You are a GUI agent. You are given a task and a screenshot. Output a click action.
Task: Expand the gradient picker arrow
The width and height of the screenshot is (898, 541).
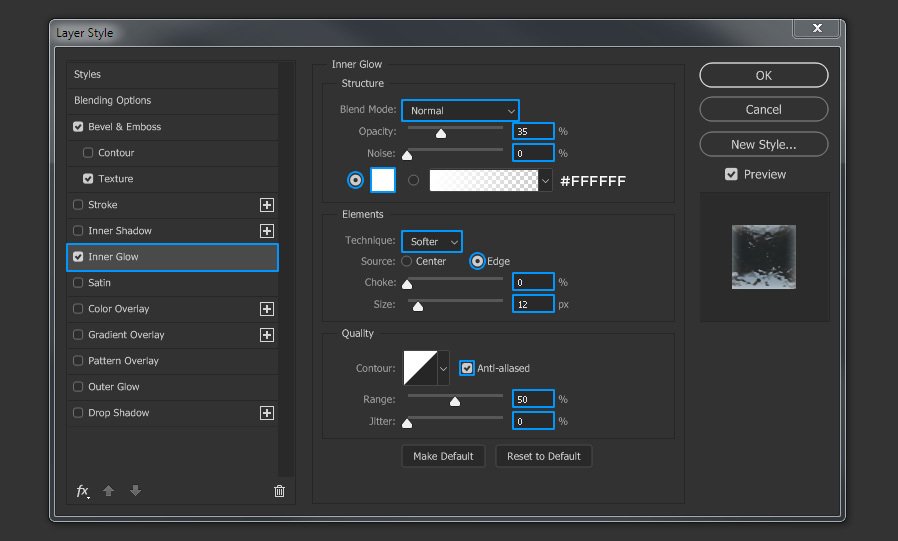pos(546,181)
